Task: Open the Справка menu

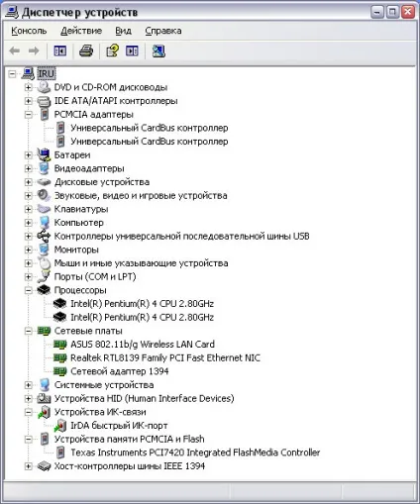Action: tap(163, 31)
